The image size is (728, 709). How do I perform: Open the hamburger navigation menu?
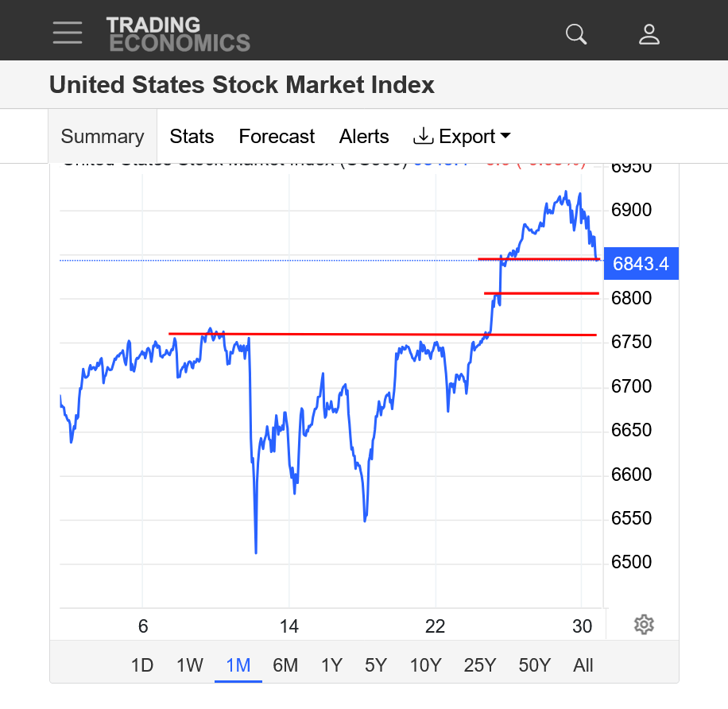coord(68,33)
